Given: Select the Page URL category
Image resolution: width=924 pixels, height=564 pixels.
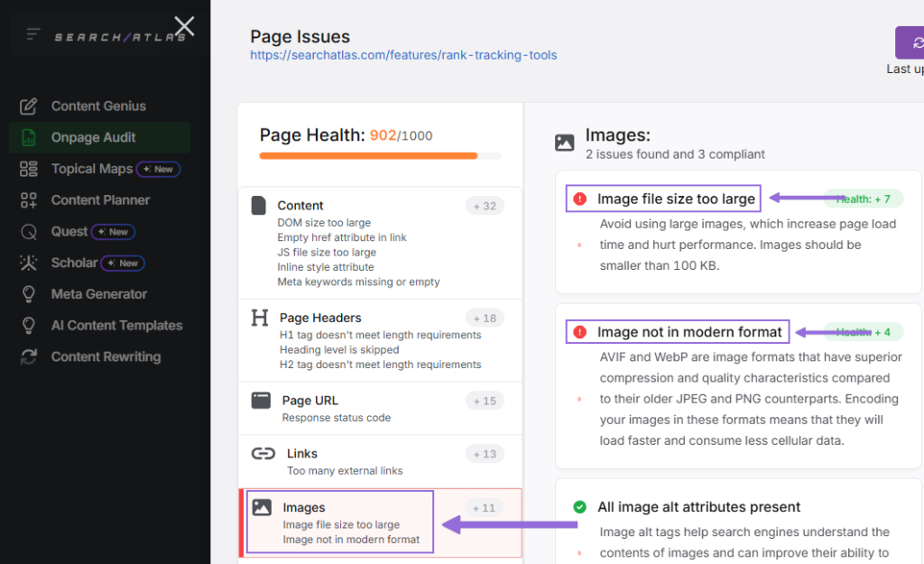Looking at the screenshot, I should (x=380, y=409).
